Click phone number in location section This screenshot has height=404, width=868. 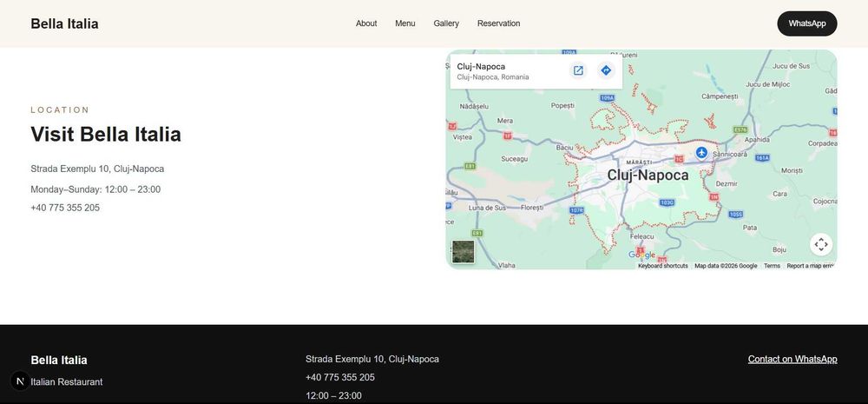pyautogui.click(x=65, y=208)
